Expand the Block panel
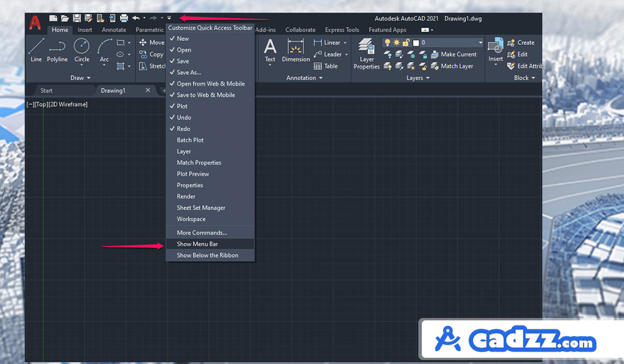The image size is (624, 364). tap(524, 78)
